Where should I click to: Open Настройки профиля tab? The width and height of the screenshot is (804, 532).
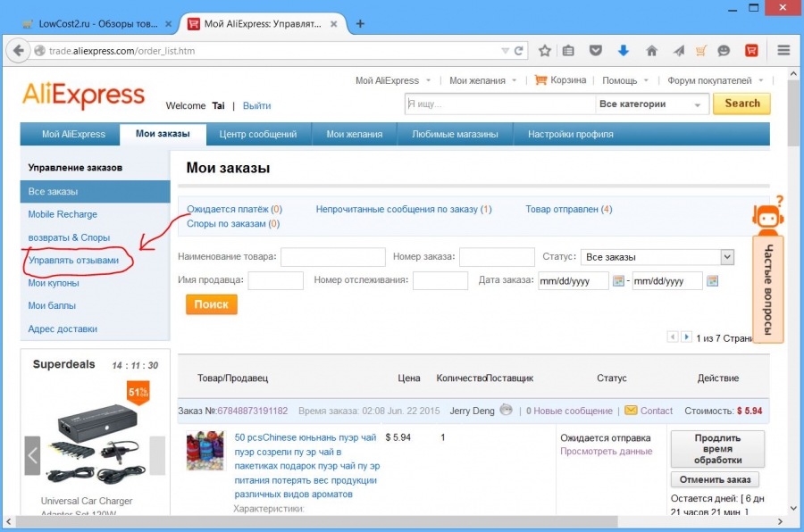point(571,134)
